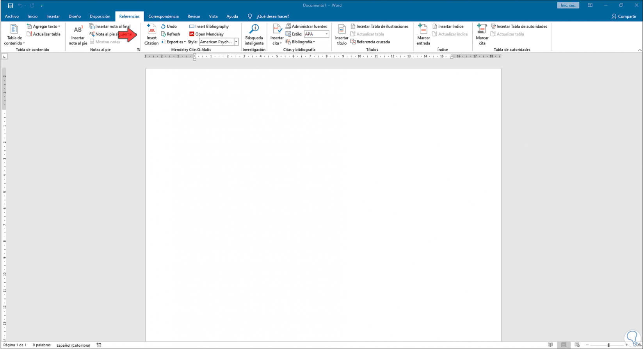Click Actualizar tabla in Tabla de contenido group
The image size is (644, 349).
coord(43,34)
